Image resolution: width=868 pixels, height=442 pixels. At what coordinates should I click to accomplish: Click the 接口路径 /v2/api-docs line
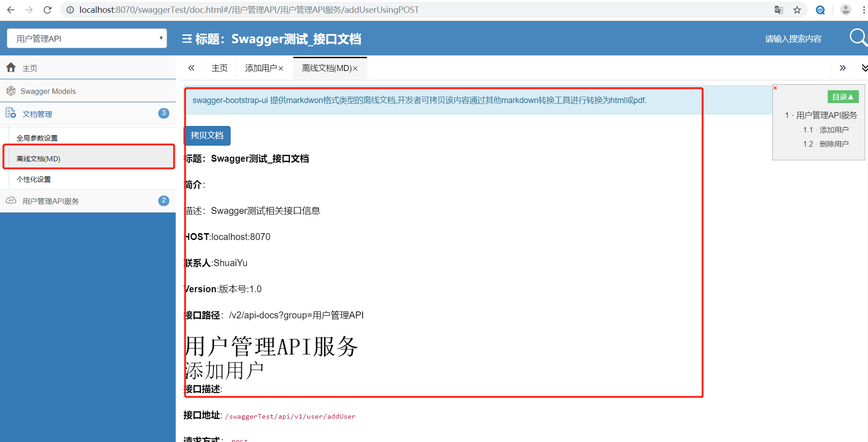pyautogui.click(x=274, y=315)
